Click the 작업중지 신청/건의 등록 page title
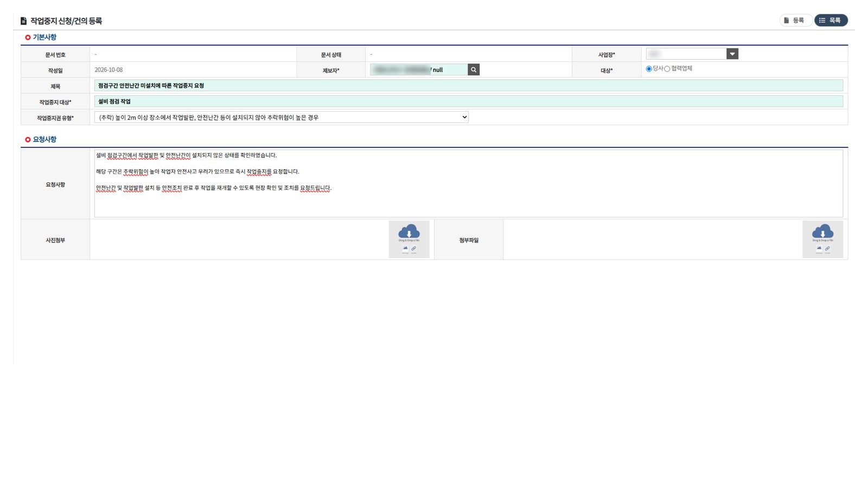The height and width of the screenshot is (488, 868). point(66,21)
